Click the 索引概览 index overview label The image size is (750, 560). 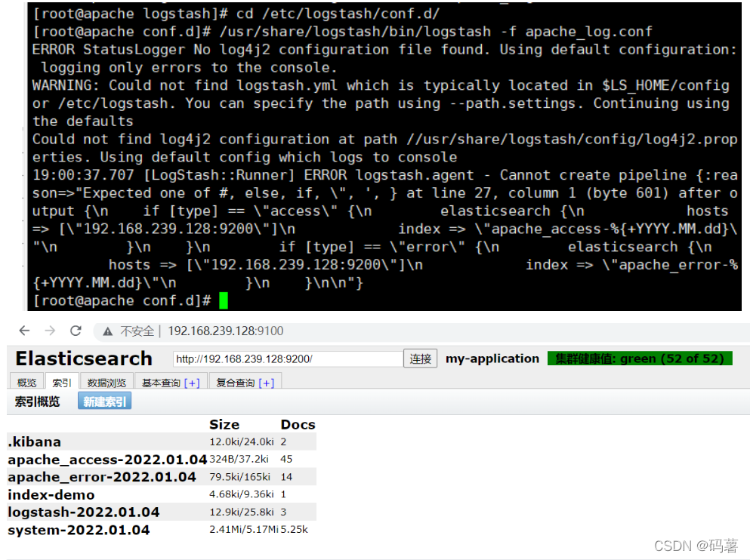[x=37, y=402]
